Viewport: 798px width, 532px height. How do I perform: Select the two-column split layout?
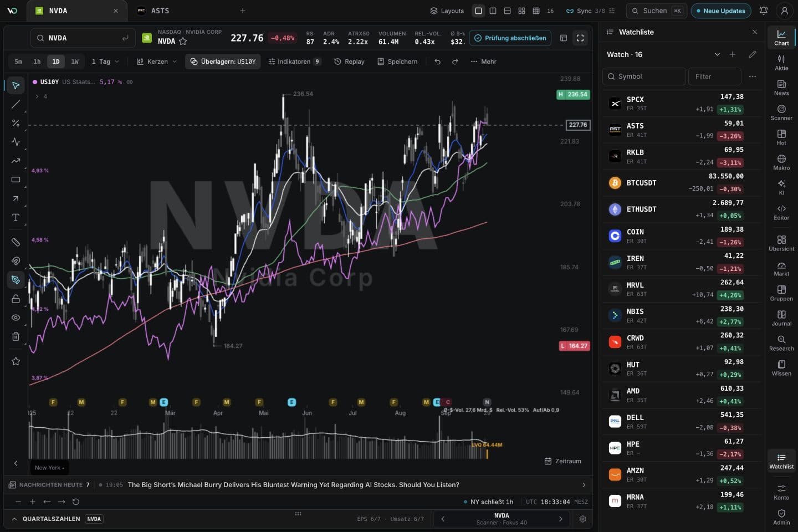pos(493,11)
